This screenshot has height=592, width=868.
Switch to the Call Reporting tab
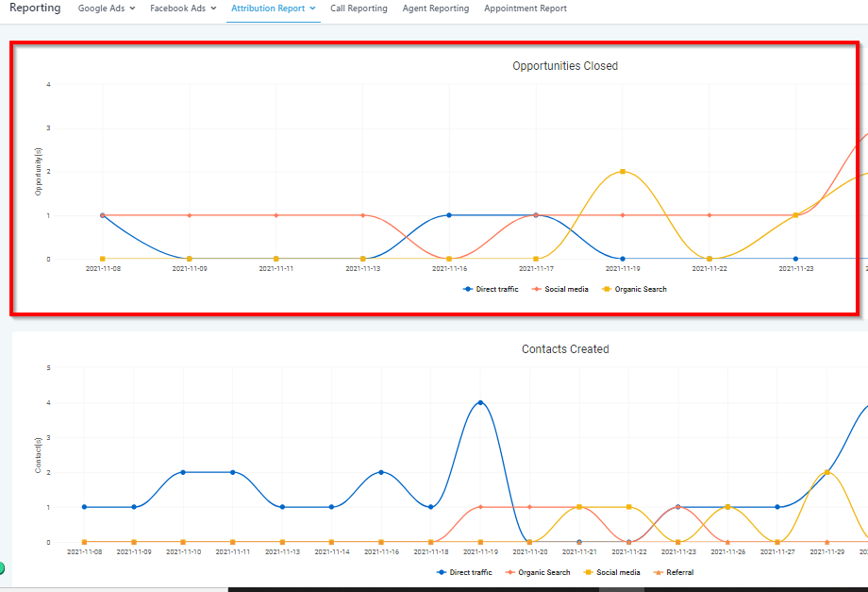359,8
